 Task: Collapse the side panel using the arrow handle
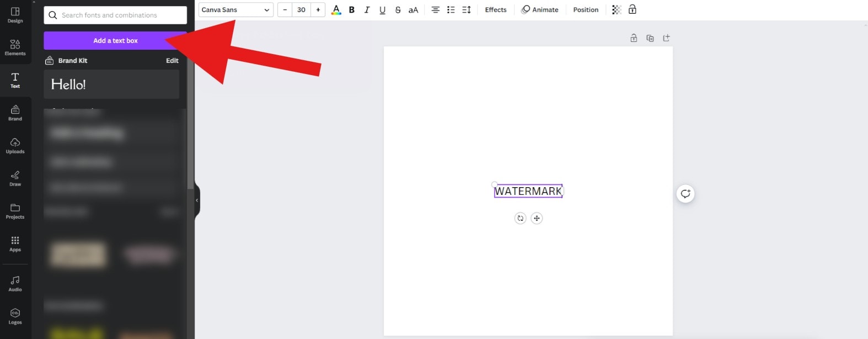click(x=197, y=200)
